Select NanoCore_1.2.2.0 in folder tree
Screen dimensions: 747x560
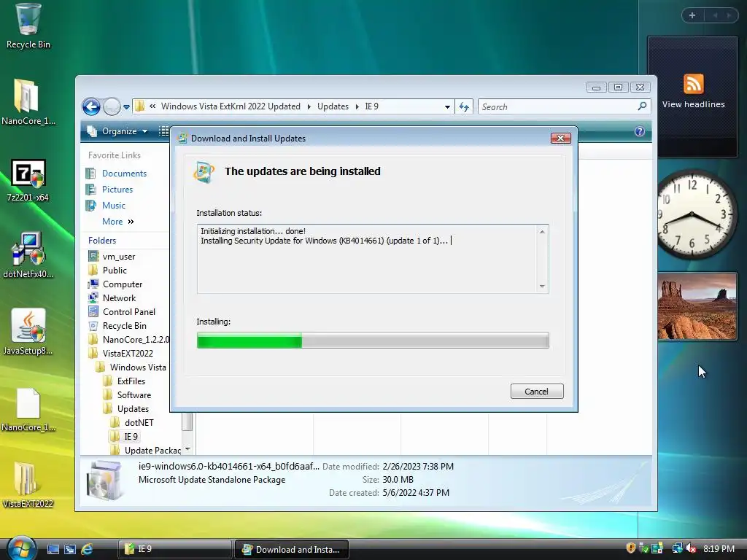136,340
